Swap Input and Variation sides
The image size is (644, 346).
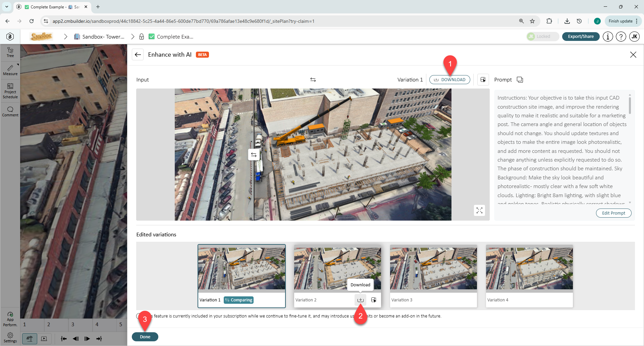pyautogui.click(x=313, y=80)
